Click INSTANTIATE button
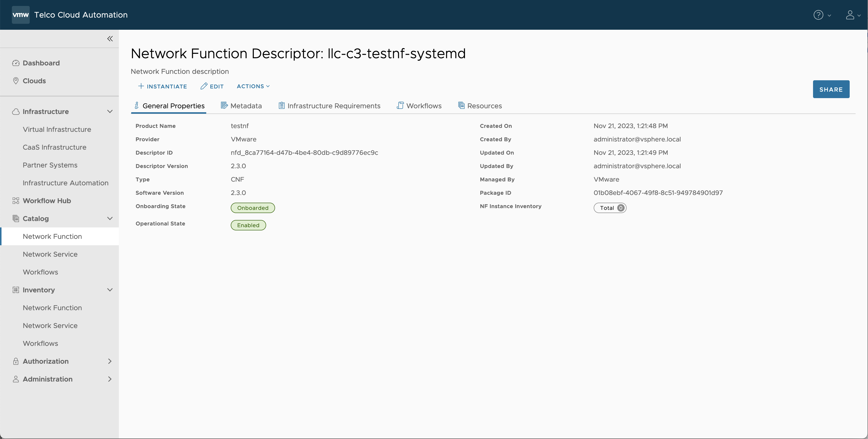Screen dimensions: 868x439 click(x=162, y=87)
